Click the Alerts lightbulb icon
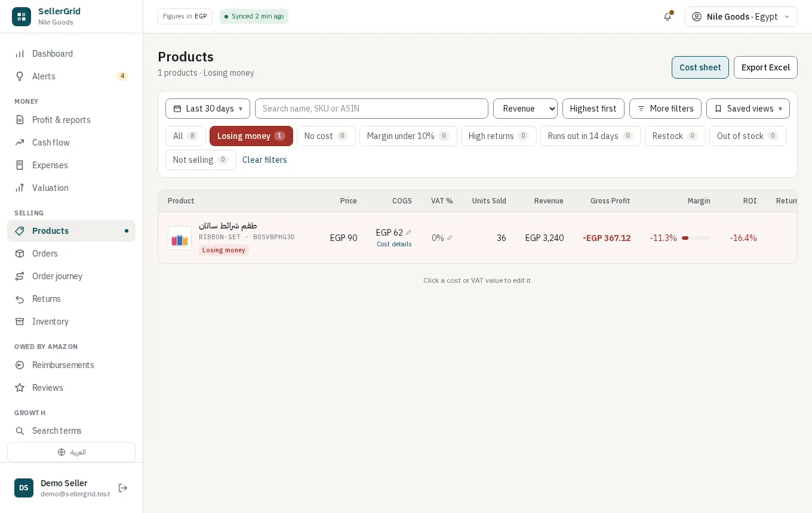This screenshot has height=513, width=812. (x=20, y=76)
